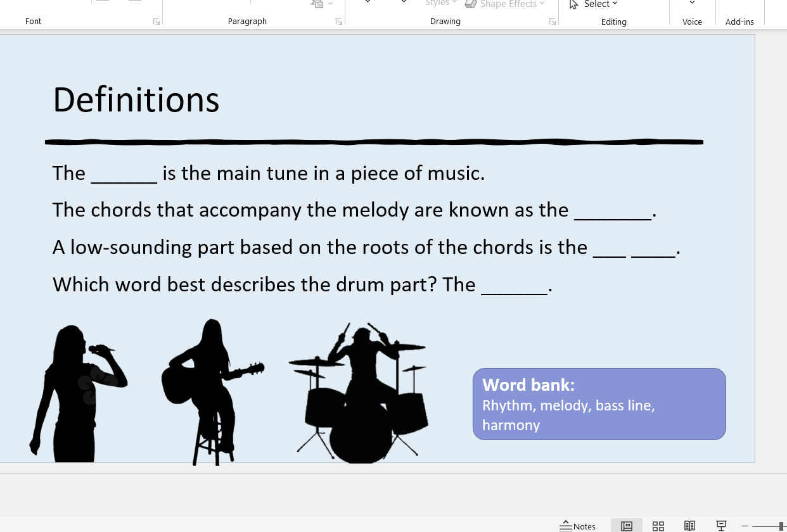Viewport: 787px width, 532px height.
Task: Select the black brush-stroke line under title
Action: [x=374, y=142]
